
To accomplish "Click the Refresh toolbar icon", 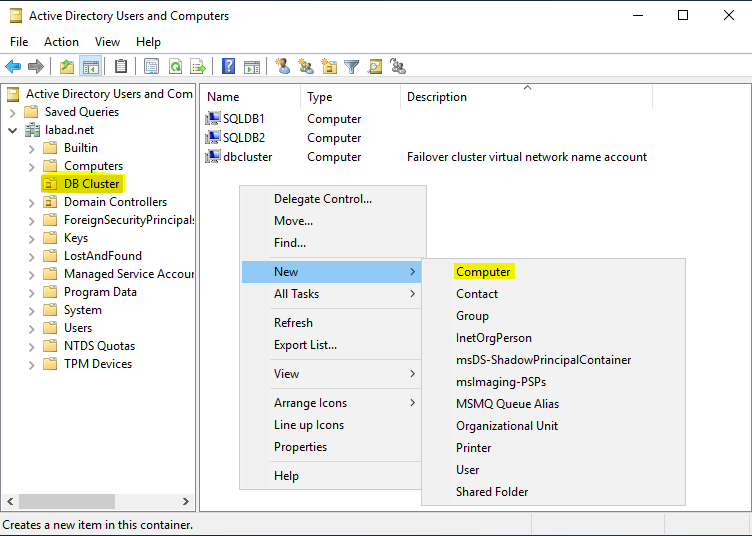I will coord(176,66).
